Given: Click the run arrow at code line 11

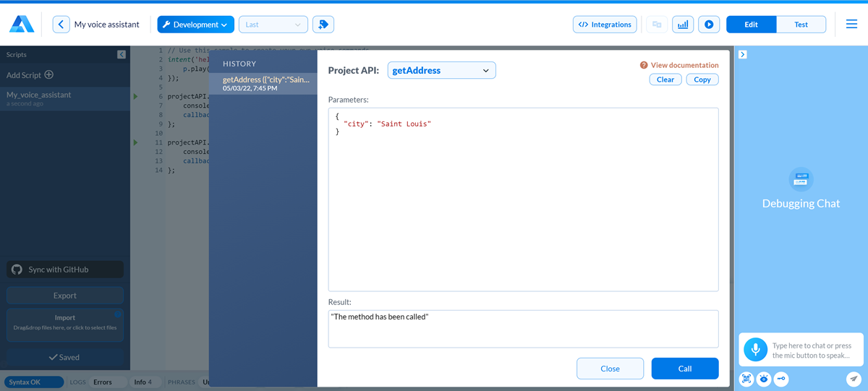Looking at the screenshot, I should tap(135, 143).
